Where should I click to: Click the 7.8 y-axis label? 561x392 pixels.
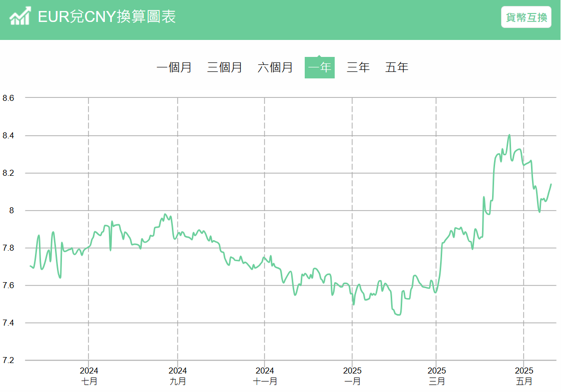point(8,248)
